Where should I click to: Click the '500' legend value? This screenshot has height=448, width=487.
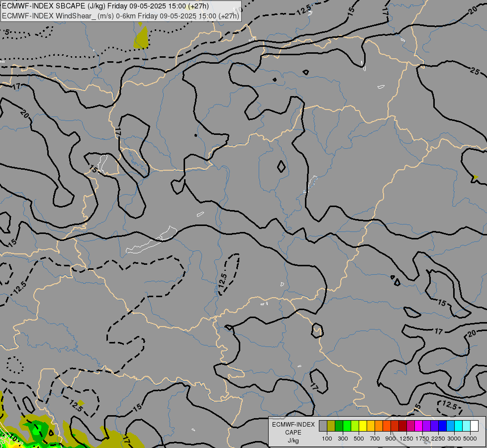click(359, 439)
